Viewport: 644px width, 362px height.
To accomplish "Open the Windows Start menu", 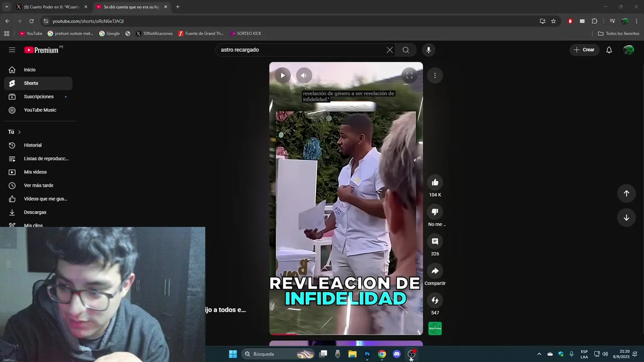I will pos(233,354).
